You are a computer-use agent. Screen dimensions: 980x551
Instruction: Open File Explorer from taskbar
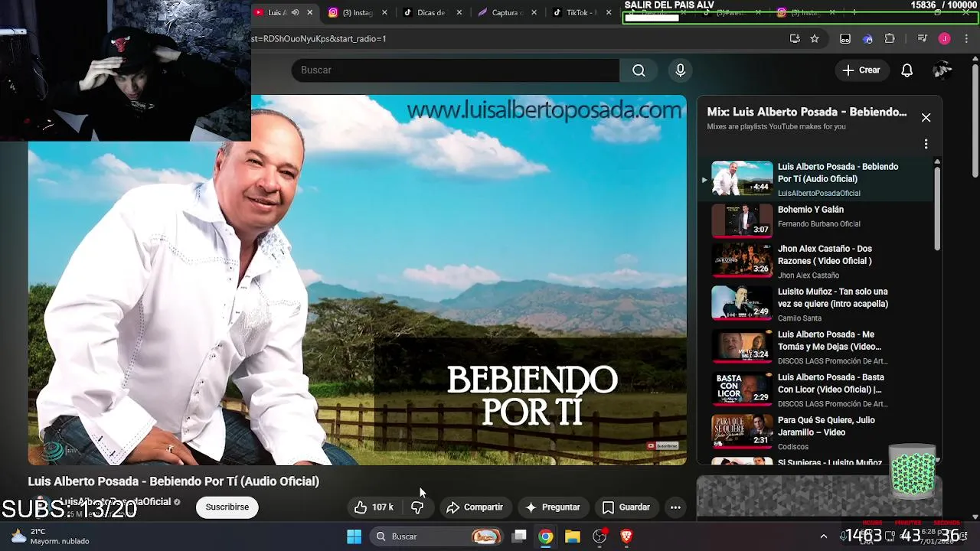pos(573,536)
